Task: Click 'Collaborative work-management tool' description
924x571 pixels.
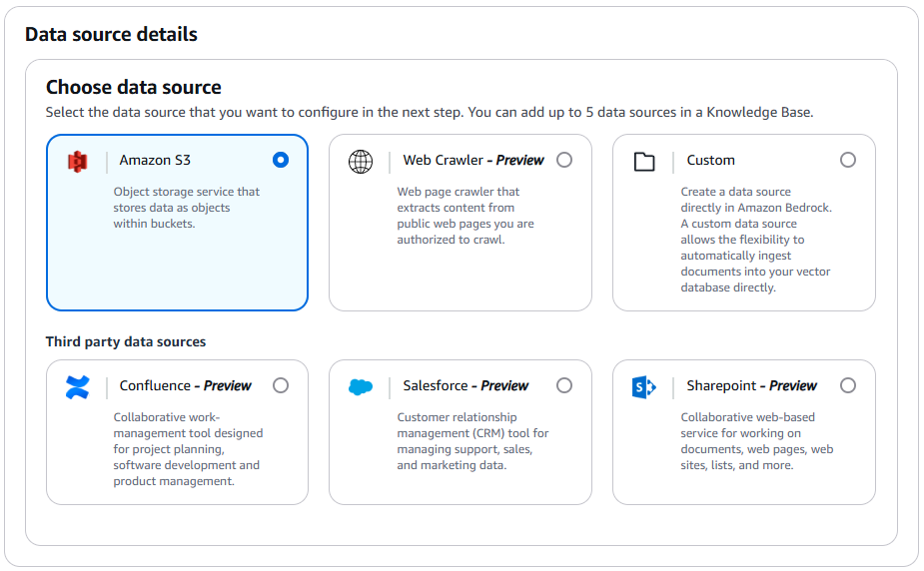Action: 188,449
